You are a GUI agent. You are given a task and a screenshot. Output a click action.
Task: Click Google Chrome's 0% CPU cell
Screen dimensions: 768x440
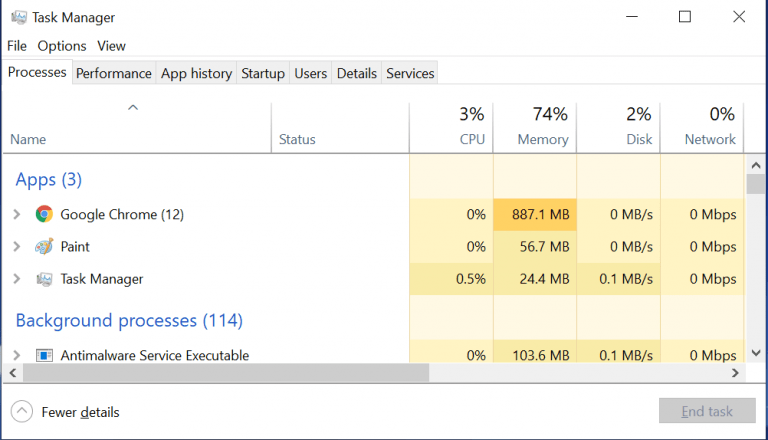point(451,214)
